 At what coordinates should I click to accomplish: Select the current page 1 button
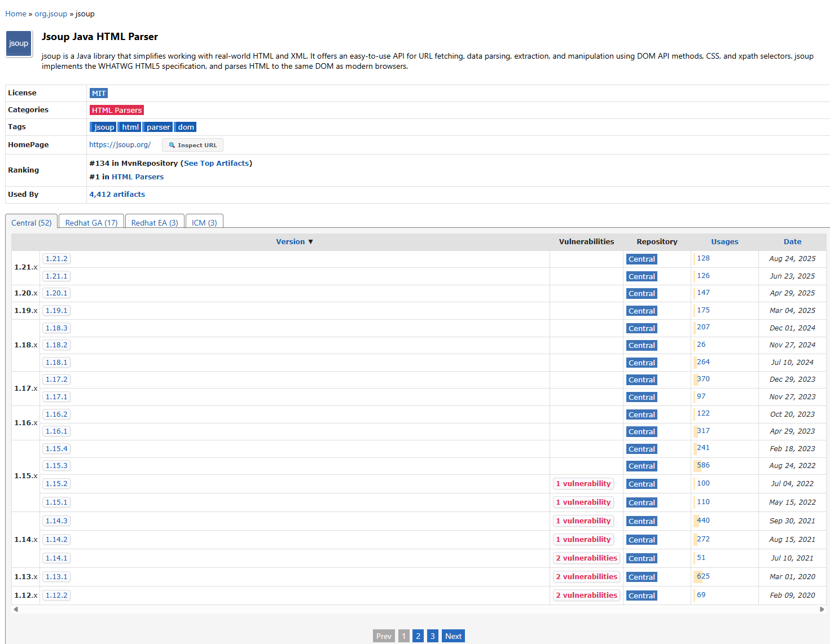pos(404,636)
